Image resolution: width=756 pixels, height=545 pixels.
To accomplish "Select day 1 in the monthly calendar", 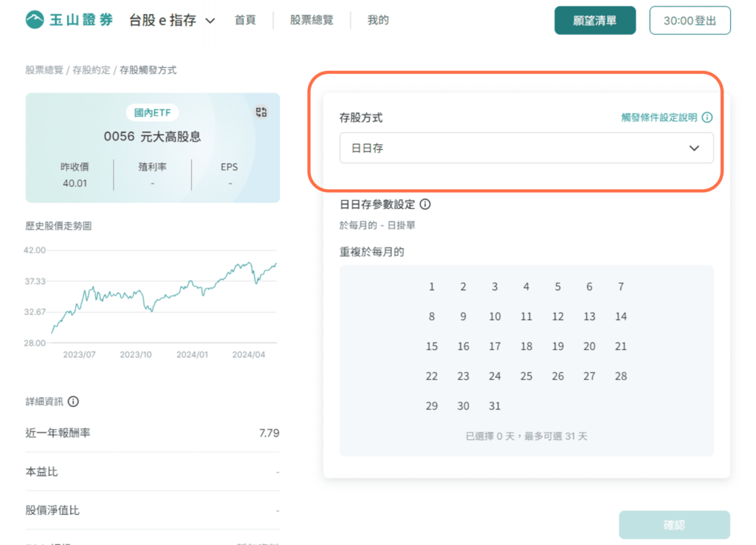I will (x=431, y=287).
